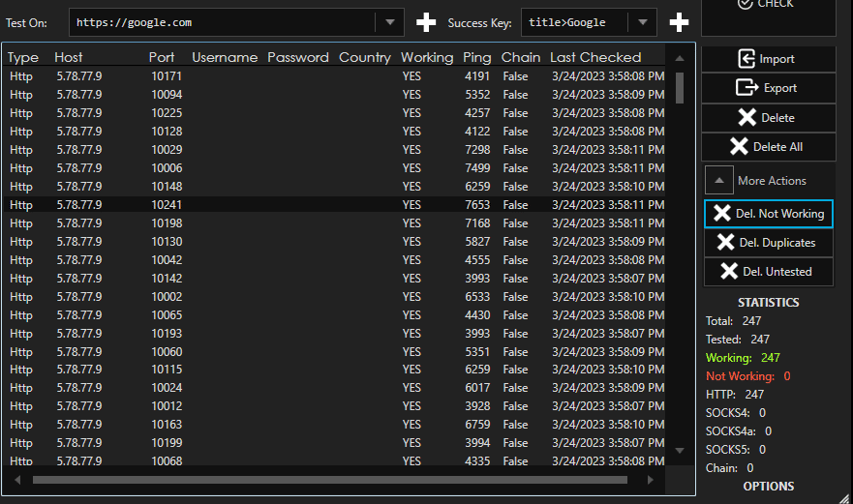853x504 pixels.
Task: Select proxy row with port 10171
Action: (335, 76)
